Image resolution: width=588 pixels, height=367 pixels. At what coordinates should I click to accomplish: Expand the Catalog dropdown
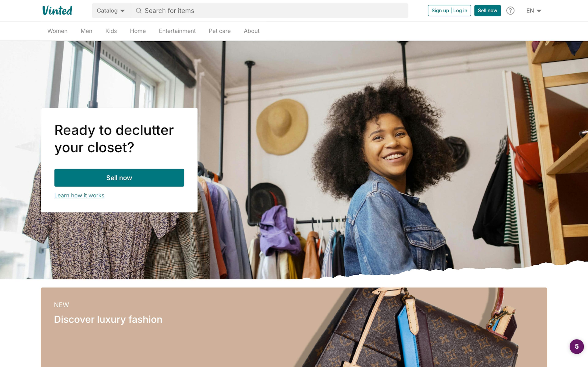point(111,10)
